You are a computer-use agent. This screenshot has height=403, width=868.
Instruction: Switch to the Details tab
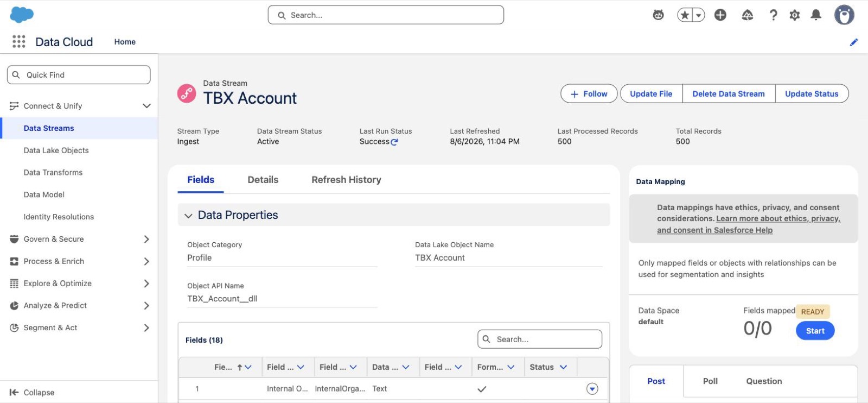click(x=263, y=180)
